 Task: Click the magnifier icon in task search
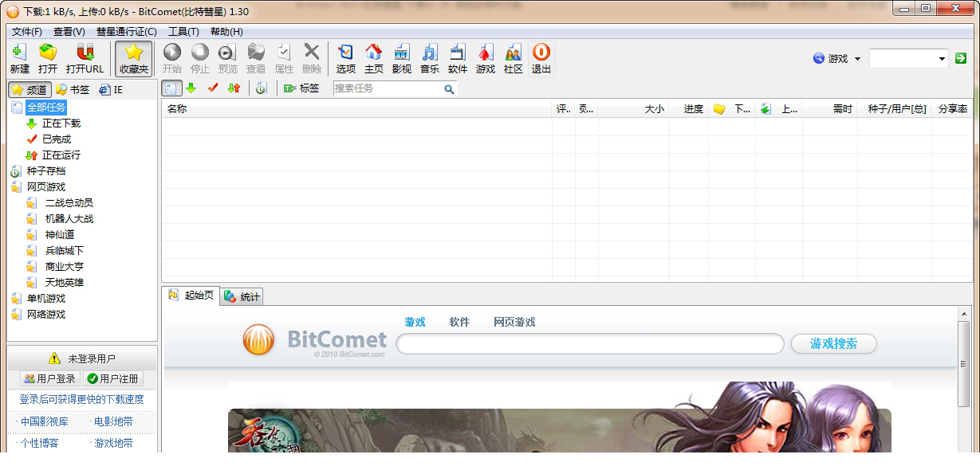[450, 89]
